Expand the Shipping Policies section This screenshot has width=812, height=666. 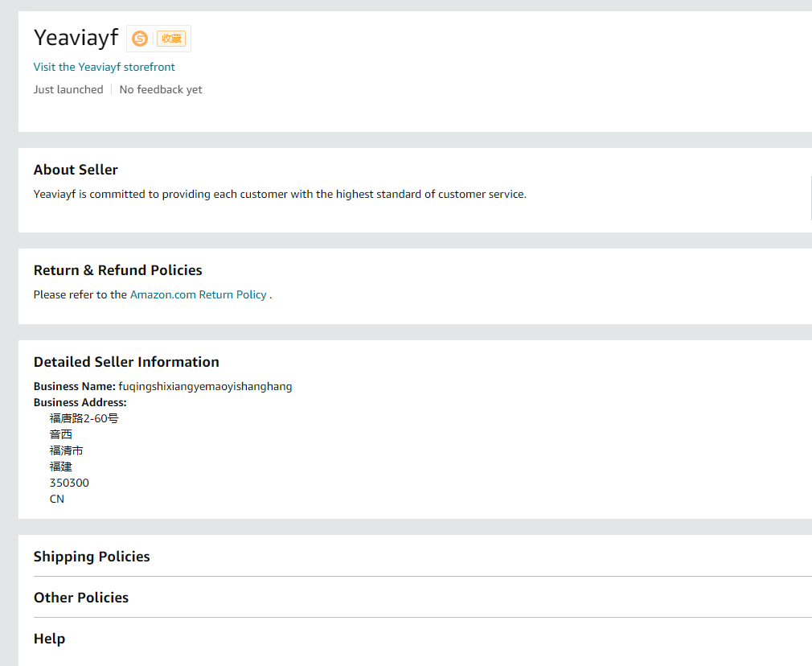(92, 557)
